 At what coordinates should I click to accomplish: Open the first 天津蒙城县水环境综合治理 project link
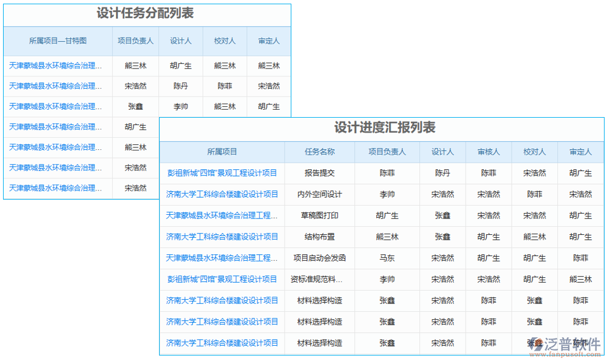(x=56, y=66)
